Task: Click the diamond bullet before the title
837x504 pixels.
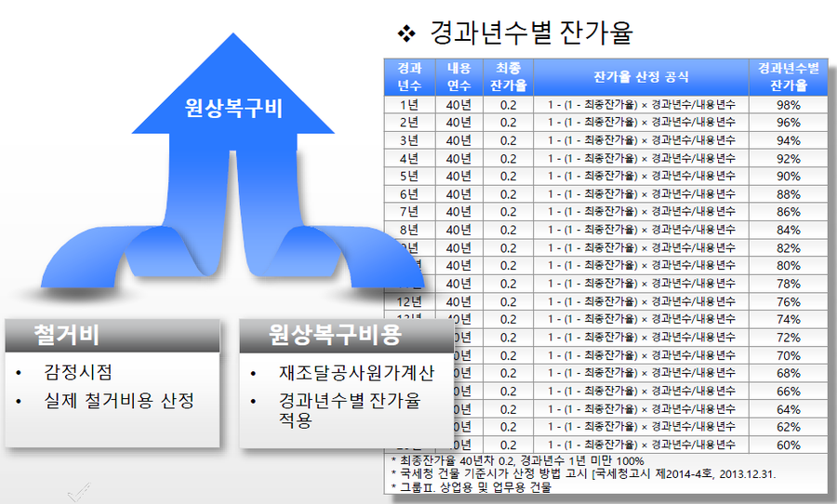Action: (406, 34)
